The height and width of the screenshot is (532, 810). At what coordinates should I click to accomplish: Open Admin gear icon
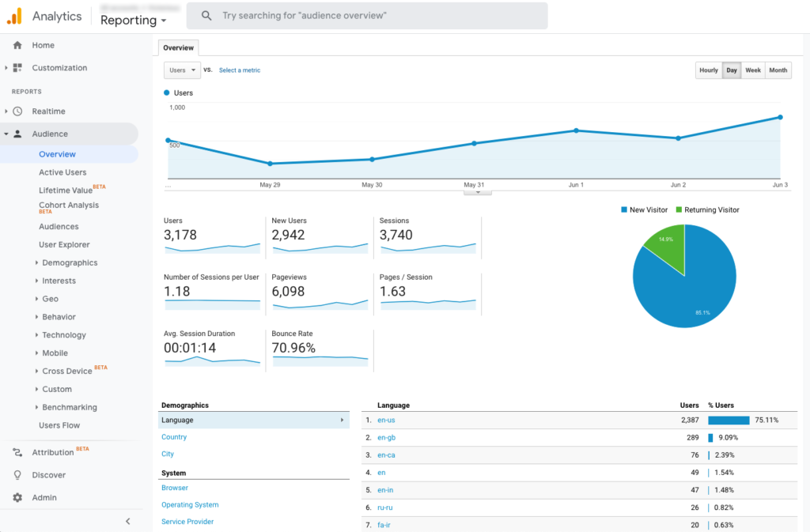pos(17,498)
